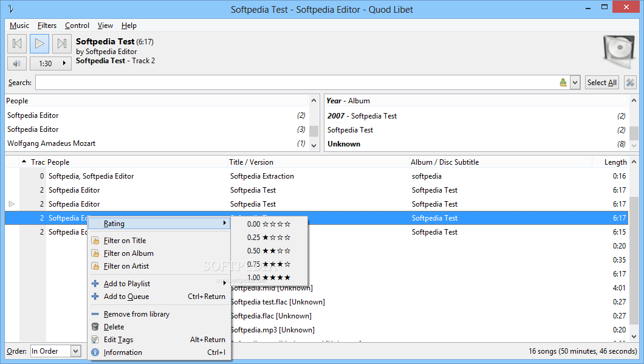Open the Music menu
Viewport: 644px width, 364px height.
19,26
